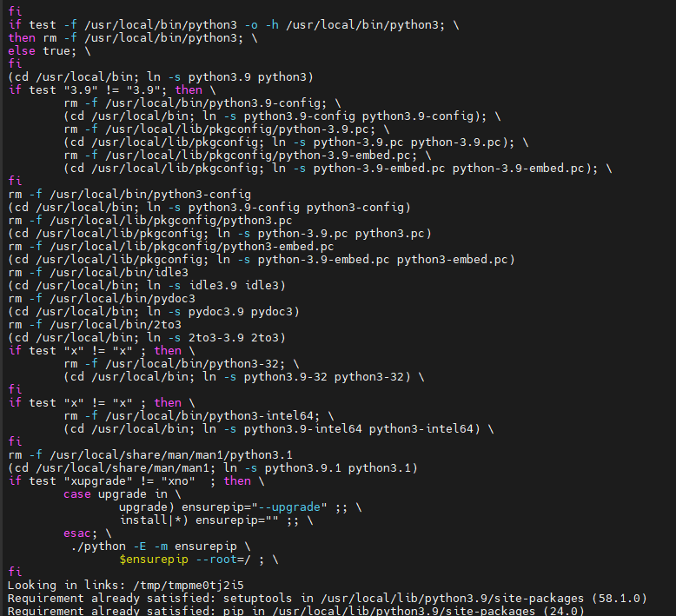The width and height of the screenshot is (676, 616).
Task: Click the line starting "if test -f /usr/local/bin/python3 -o -h"
Action: (x=234, y=25)
